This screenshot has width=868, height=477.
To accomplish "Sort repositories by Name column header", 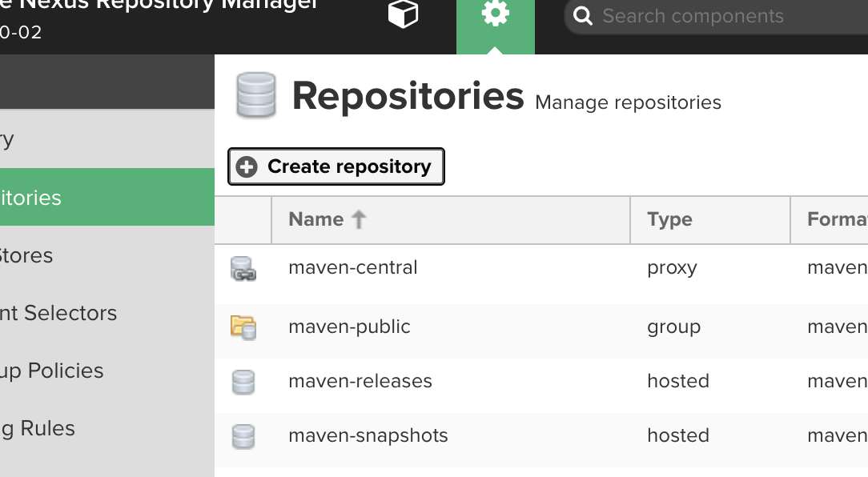I will [451, 219].
